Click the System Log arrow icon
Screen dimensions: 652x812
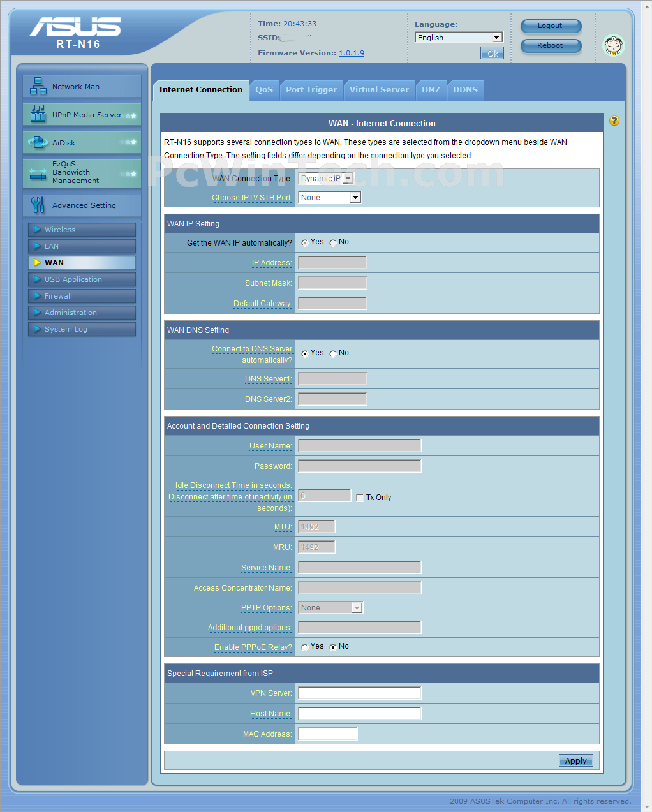pyautogui.click(x=38, y=328)
